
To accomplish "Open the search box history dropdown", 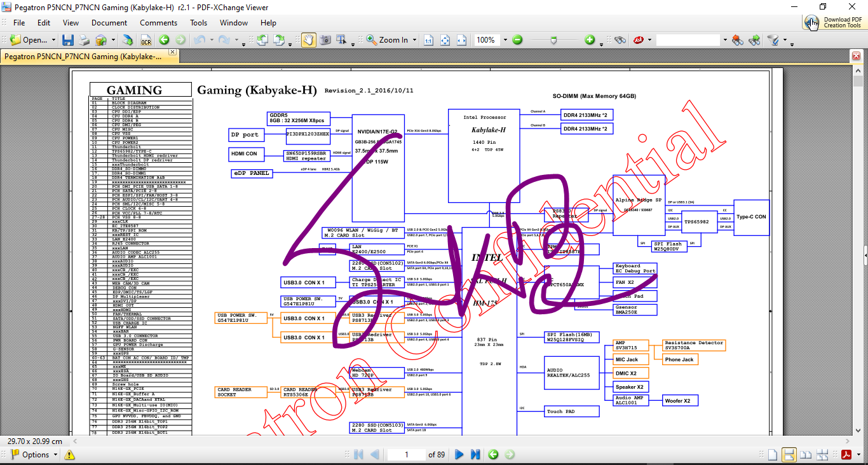I will click(725, 40).
